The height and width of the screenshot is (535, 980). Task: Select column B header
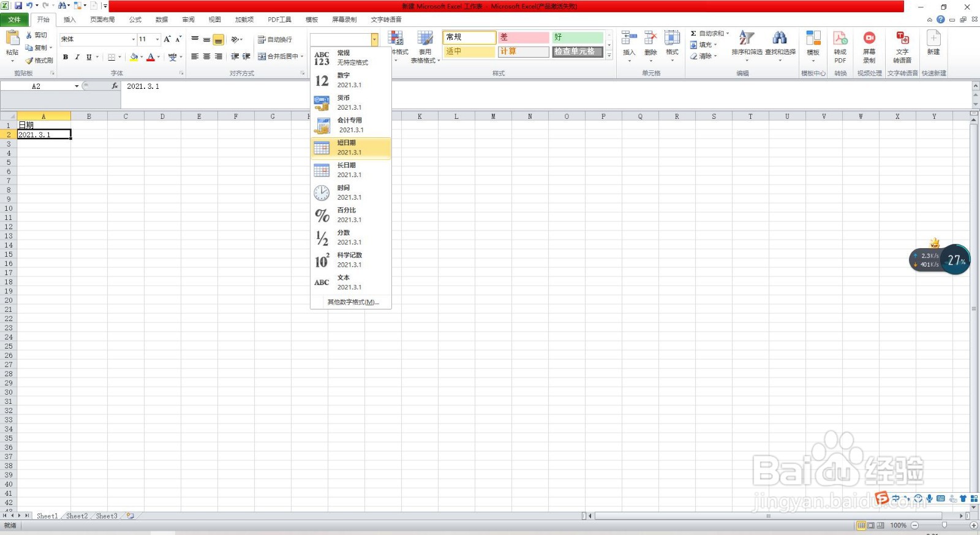point(89,116)
